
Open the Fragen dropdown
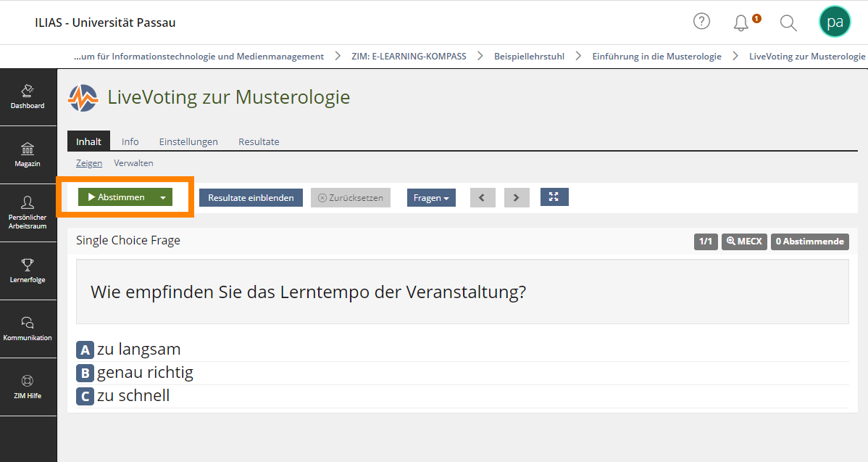coord(431,198)
